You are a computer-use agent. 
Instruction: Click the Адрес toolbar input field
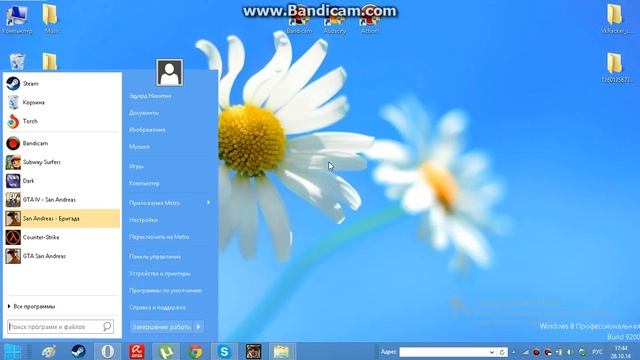[444, 352]
